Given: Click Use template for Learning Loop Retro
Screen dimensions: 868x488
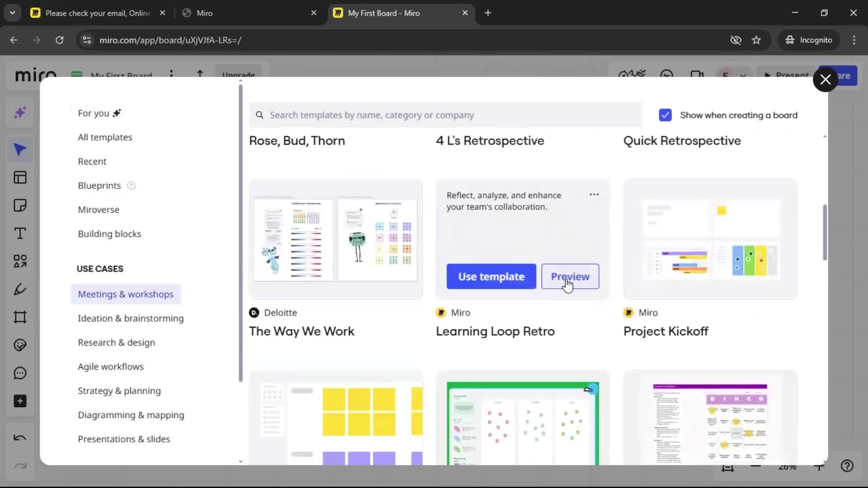Looking at the screenshot, I should click(491, 277).
